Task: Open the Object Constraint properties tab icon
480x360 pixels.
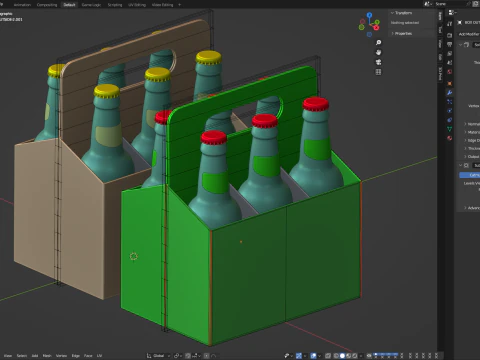Action: [x=450, y=120]
